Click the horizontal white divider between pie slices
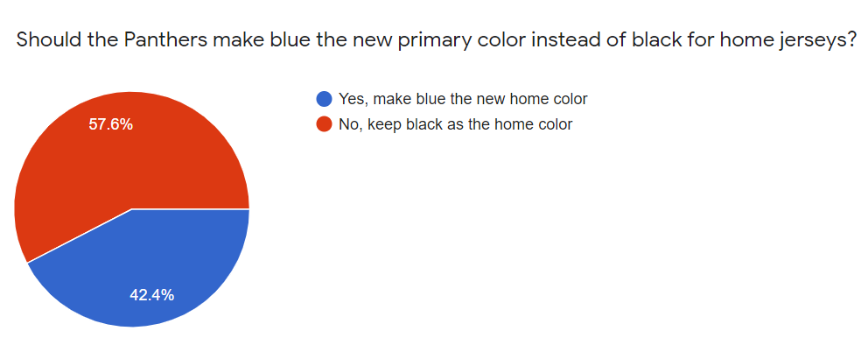The image size is (868, 345). (x=191, y=208)
